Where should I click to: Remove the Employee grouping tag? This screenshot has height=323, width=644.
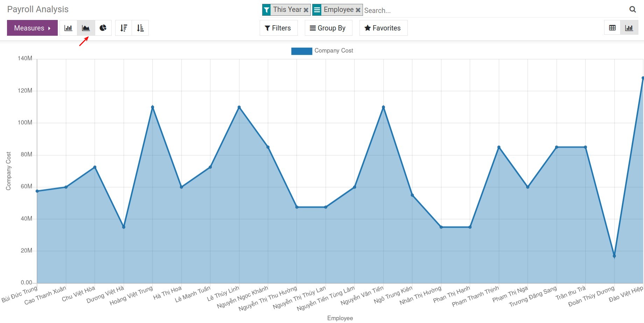point(358,9)
